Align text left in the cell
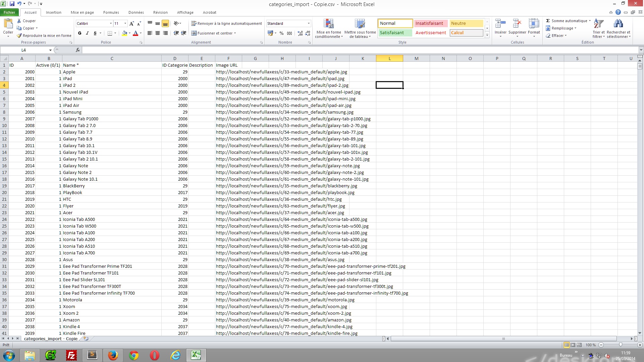 click(150, 33)
